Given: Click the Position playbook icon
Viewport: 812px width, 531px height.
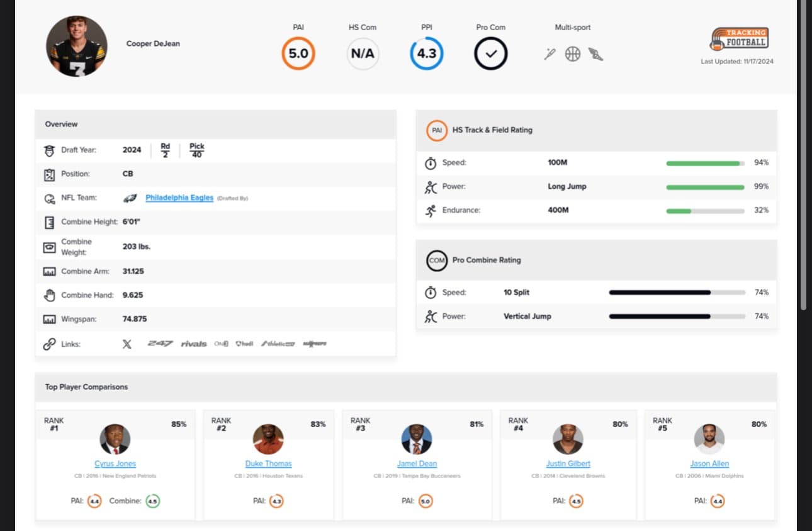Looking at the screenshot, I should click(x=49, y=174).
